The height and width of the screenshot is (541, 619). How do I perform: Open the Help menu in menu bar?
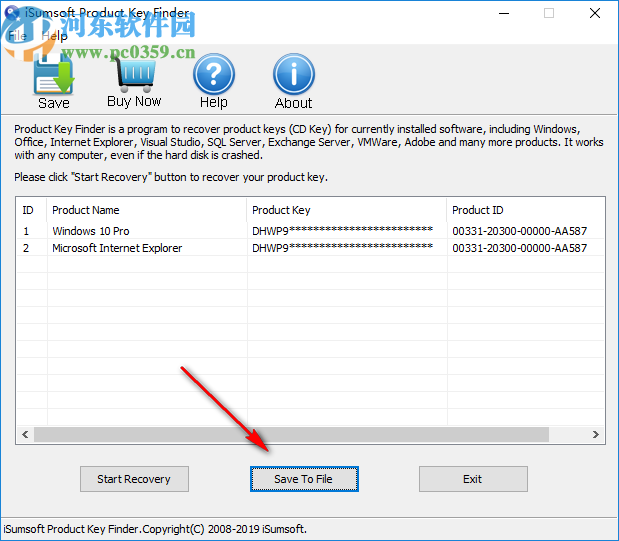pyautogui.click(x=54, y=36)
